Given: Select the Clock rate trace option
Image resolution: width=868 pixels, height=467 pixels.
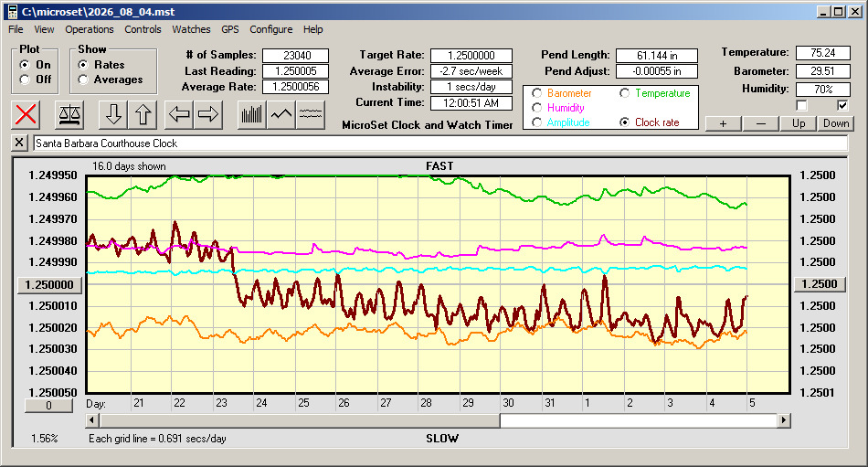Looking at the screenshot, I should (x=624, y=122).
